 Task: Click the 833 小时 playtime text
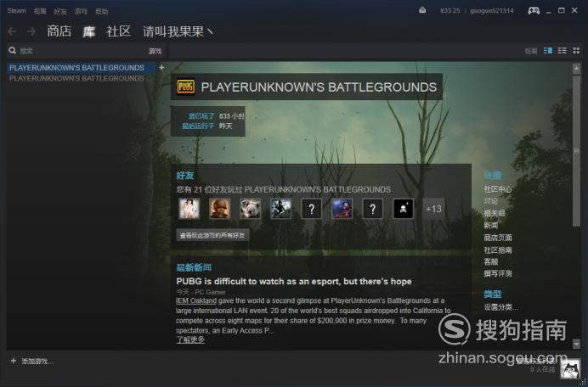pos(232,116)
